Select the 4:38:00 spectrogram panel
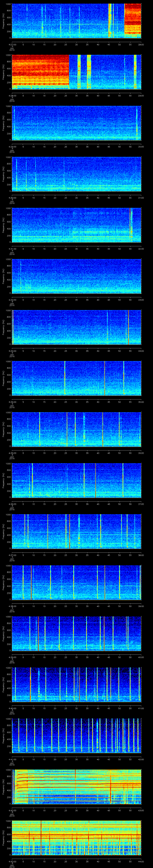Viewport: 153px width, 868px height. pyautogui.click(x=76, y=582)
